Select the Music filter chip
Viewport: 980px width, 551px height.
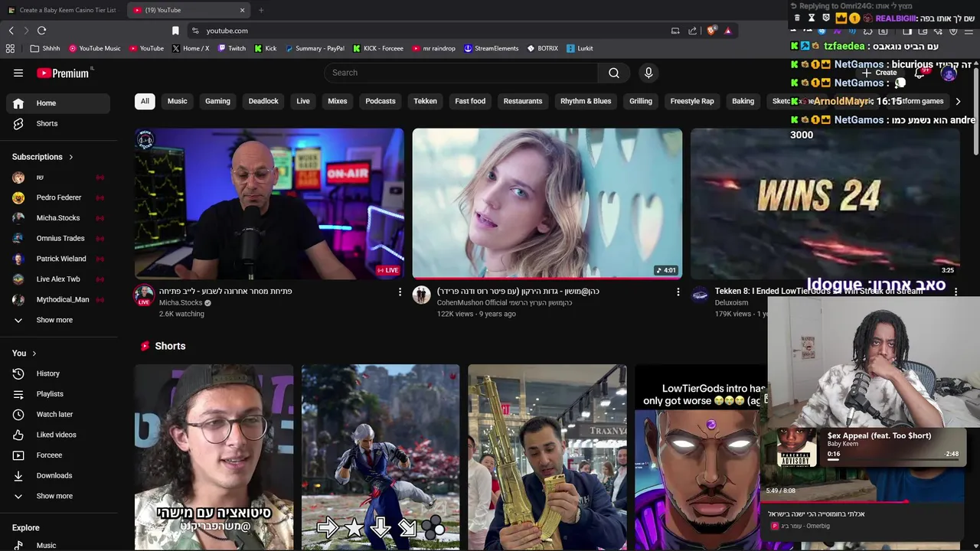pyautogui.click(x=178, y=101)
